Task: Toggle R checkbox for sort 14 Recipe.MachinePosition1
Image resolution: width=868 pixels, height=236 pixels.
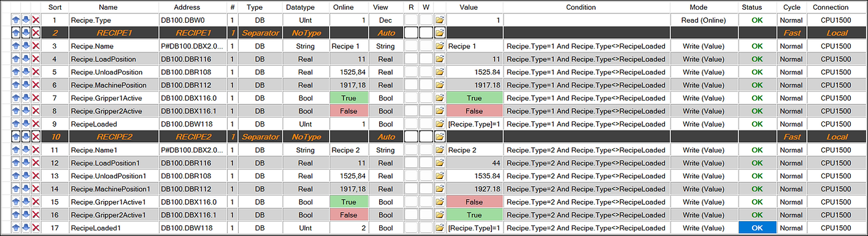Action: 412,189
